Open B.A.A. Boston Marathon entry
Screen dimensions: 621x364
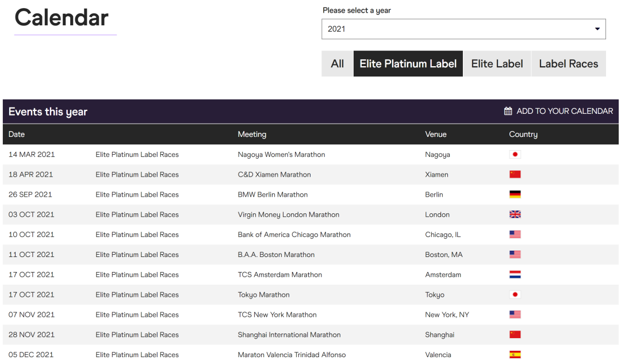coord(276,255)
